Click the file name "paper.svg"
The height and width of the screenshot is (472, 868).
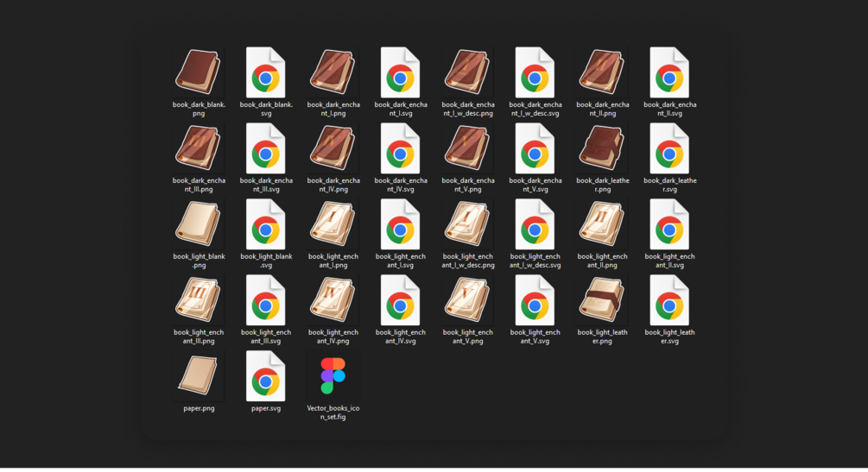266,408
